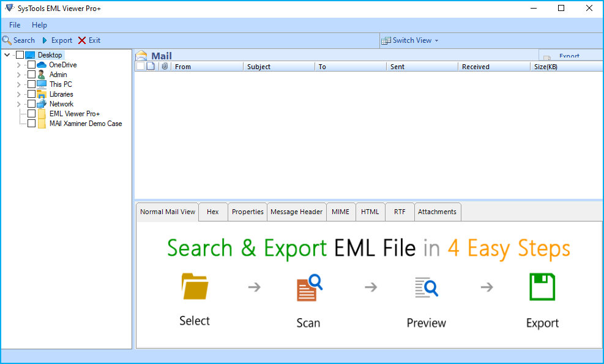Click the page icon column header

(151, 66)
